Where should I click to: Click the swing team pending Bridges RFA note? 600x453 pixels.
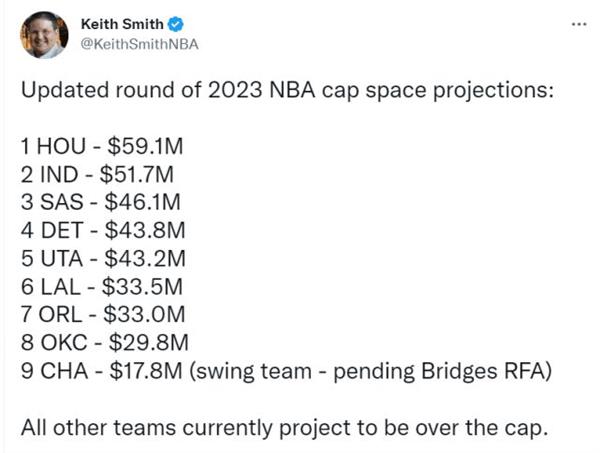pos(371,372)
